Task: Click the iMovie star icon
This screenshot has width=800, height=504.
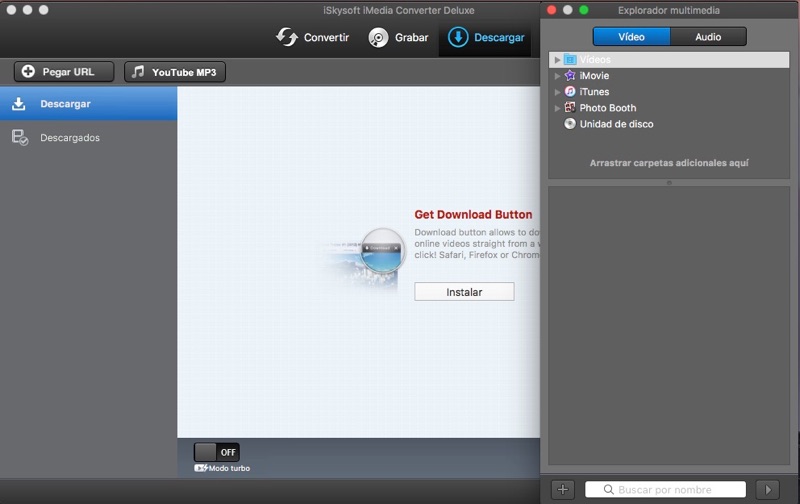Action: (570, 75)
